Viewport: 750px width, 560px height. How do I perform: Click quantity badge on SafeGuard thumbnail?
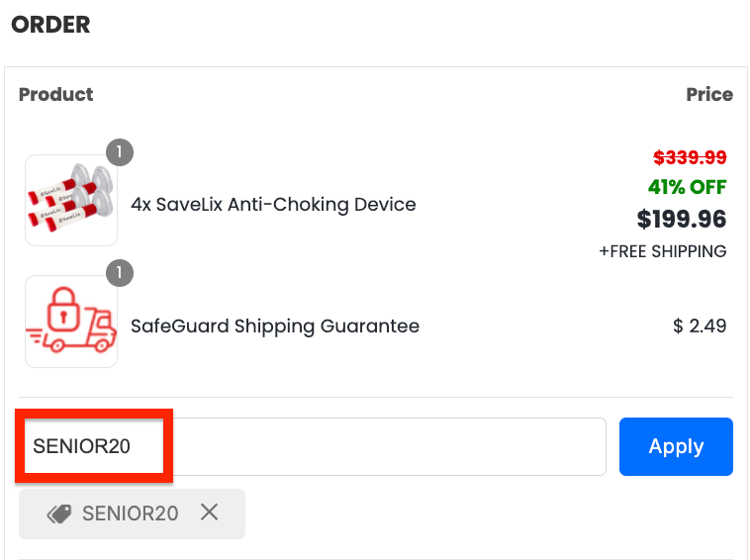[119, 273]
